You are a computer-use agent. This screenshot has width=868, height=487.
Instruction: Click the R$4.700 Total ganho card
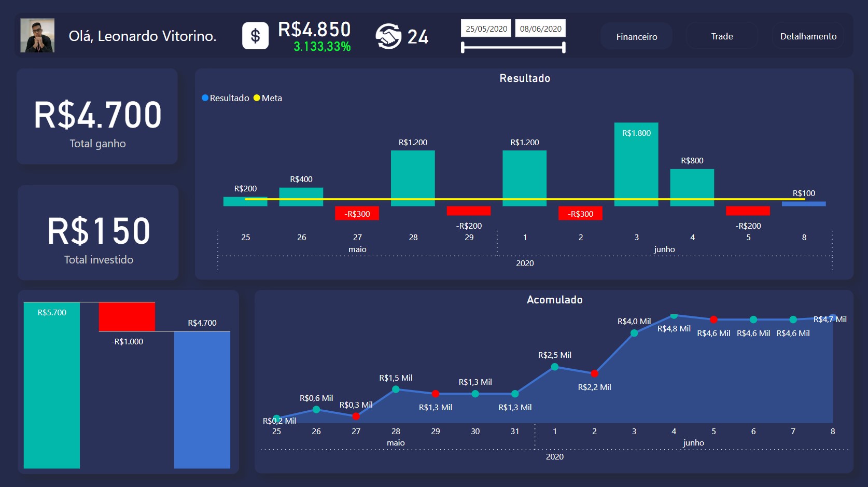tap(97, 117)
